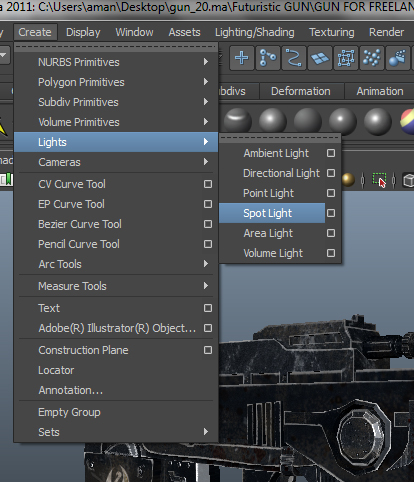Open the Lighting/Shading menu

tap(255, 32)
